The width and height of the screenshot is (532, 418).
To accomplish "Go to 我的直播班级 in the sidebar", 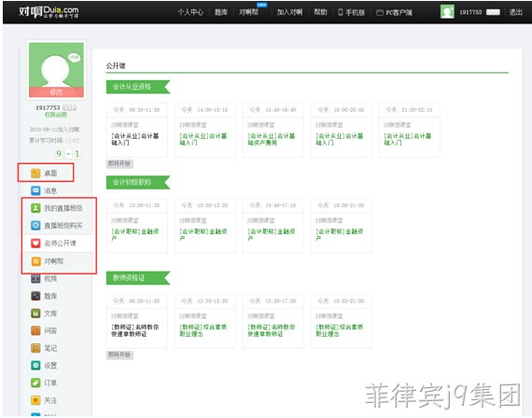I will point(57,208).
